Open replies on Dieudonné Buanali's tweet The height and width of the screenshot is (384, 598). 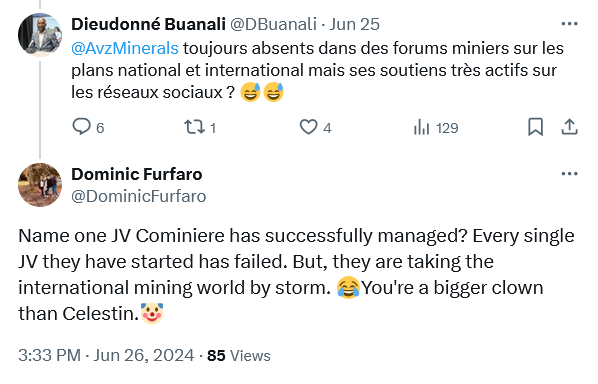(88, 127)
